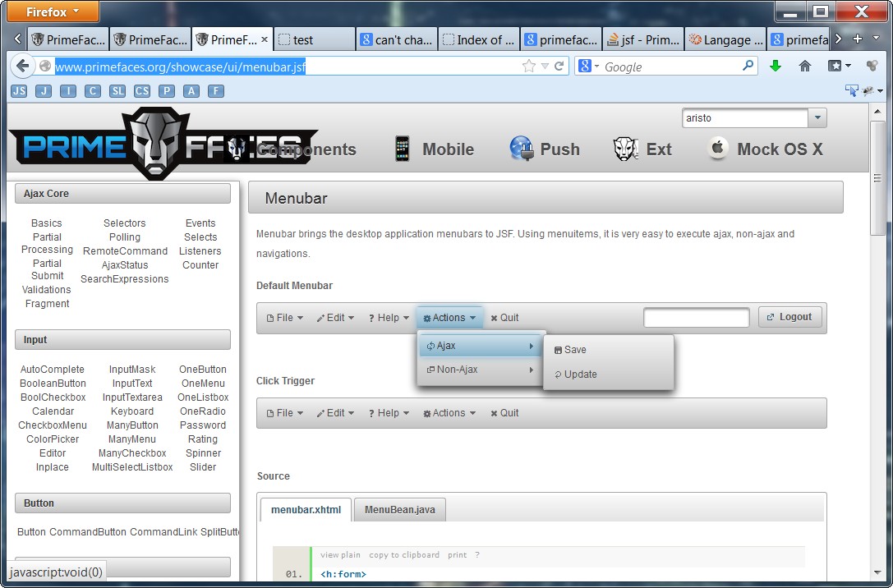The width and height of the screenshot is (893, 588).
Task: Open the Help dropdown in Click Trigger menubar
Action: tap(389, 413)
